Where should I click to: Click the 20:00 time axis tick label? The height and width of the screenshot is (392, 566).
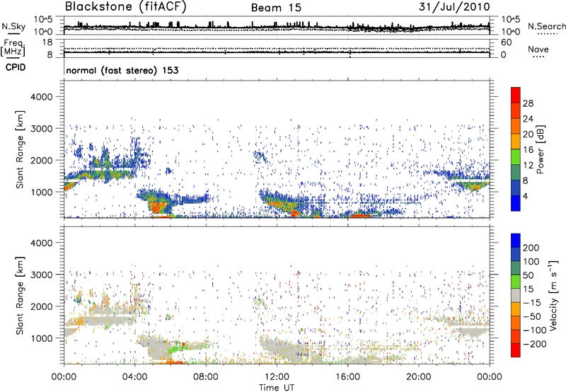click(x=418, y=377)
